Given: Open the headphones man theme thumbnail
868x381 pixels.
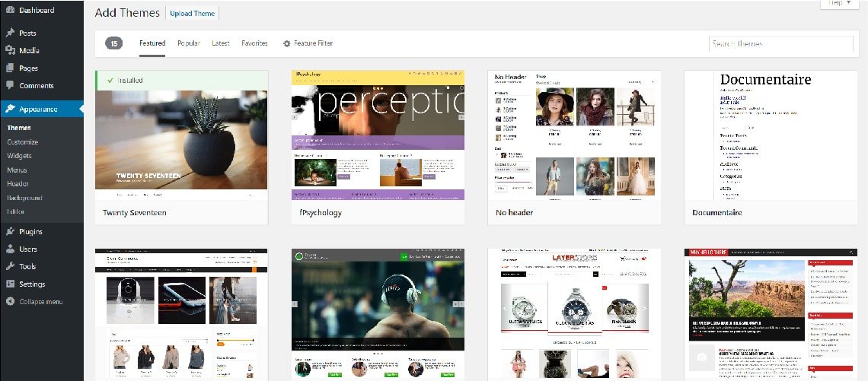Looking at the screenshot, I should 378,315.
